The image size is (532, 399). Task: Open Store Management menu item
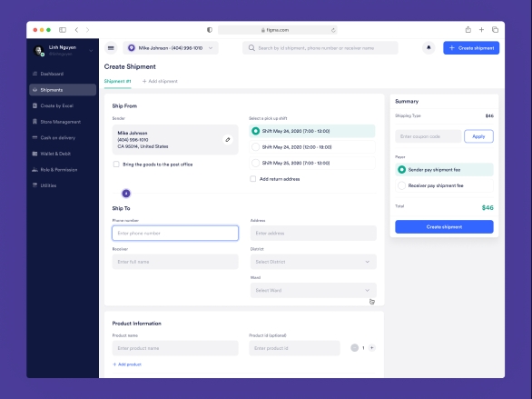click(x=63, y=122)
